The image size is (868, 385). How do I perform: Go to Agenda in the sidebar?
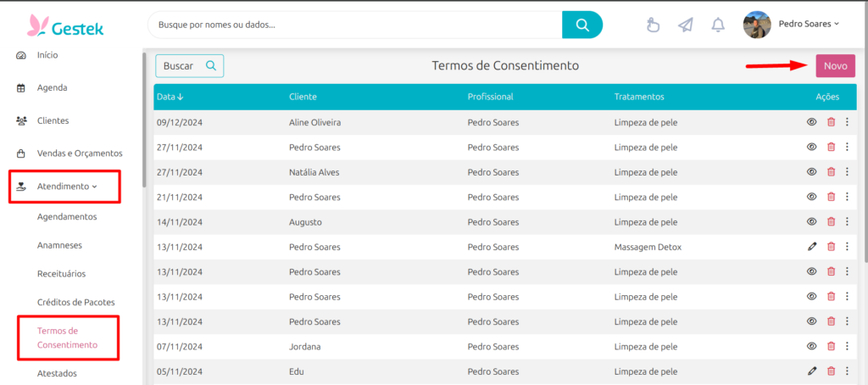click(52, 87)
